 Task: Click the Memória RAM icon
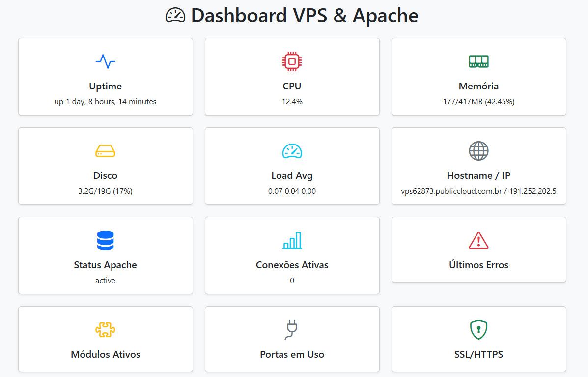(478, 61)
